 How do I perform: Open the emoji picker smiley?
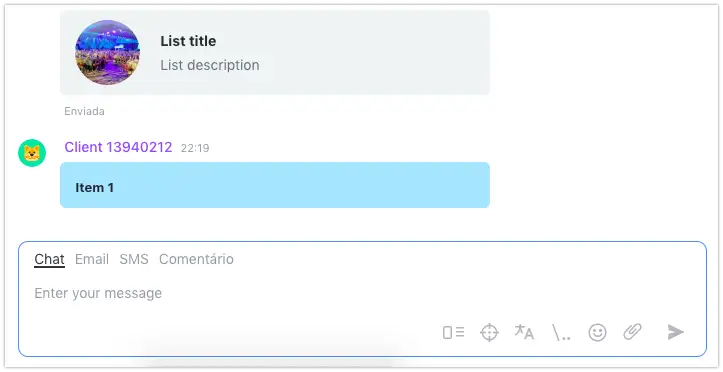597,332
